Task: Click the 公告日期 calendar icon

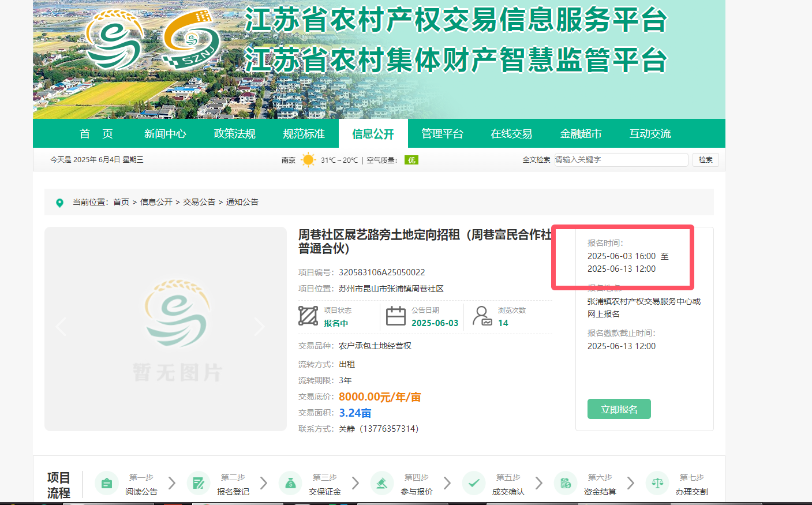Action: click(396, 316)
